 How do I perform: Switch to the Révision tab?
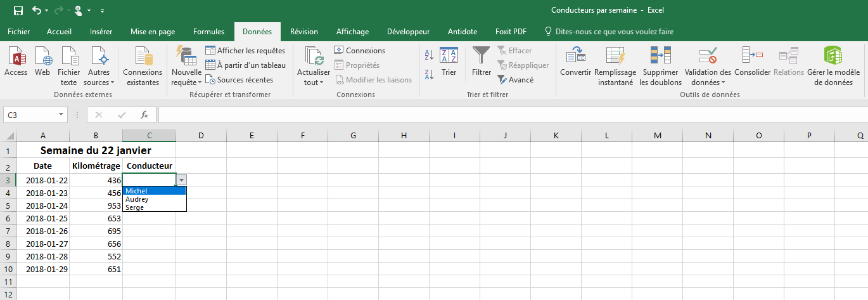304,32
